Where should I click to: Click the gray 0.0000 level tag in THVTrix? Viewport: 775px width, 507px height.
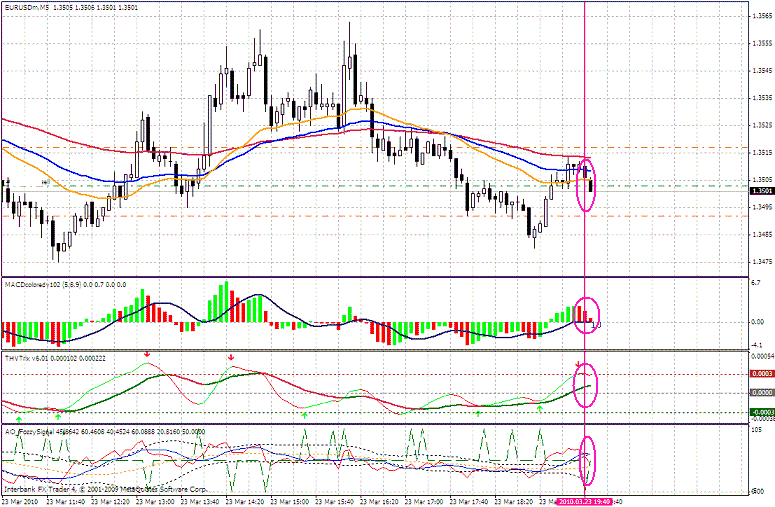click(760, 393)
